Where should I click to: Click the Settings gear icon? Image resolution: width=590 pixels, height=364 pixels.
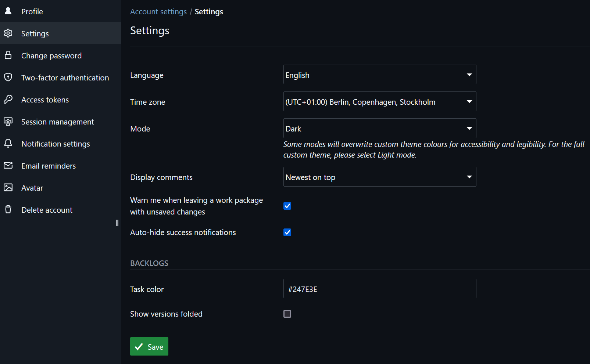click(x=8, y=33)
